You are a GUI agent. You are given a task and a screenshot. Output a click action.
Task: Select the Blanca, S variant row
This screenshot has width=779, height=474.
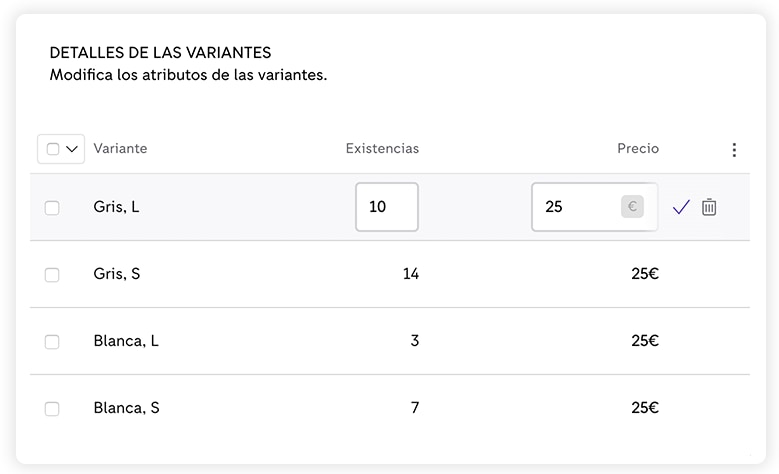pyautogui.click(x=390, y=408)
